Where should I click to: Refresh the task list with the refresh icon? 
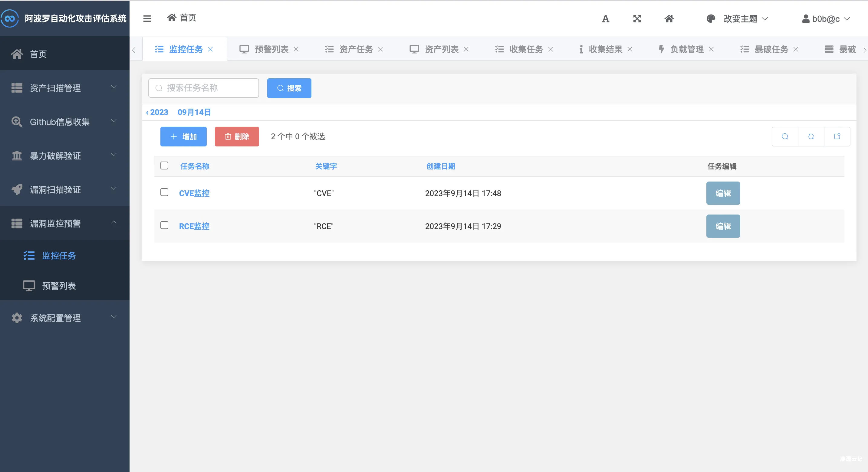[811, 136]
